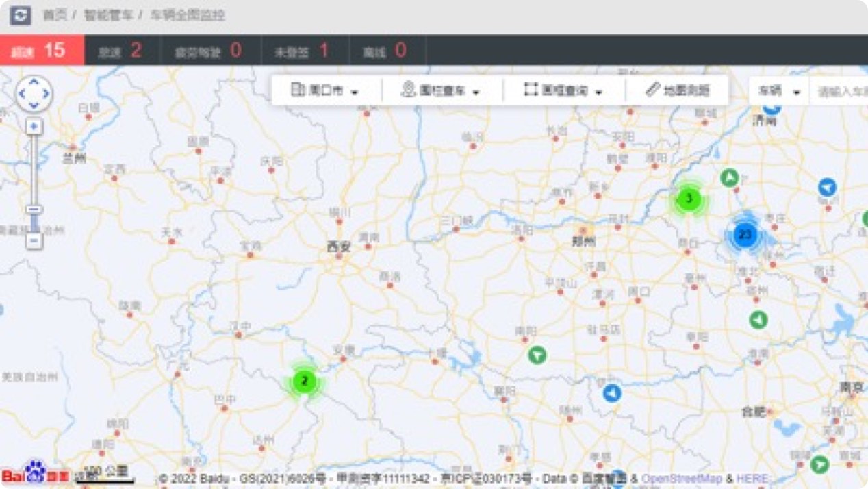Click the pan control's up arrow

pos(34,82)
